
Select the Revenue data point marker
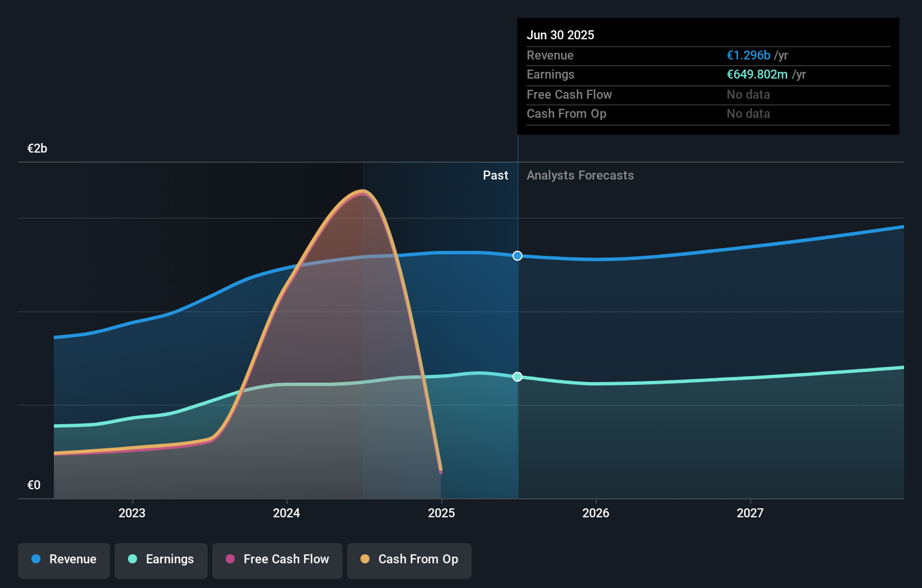coord(518,256)
